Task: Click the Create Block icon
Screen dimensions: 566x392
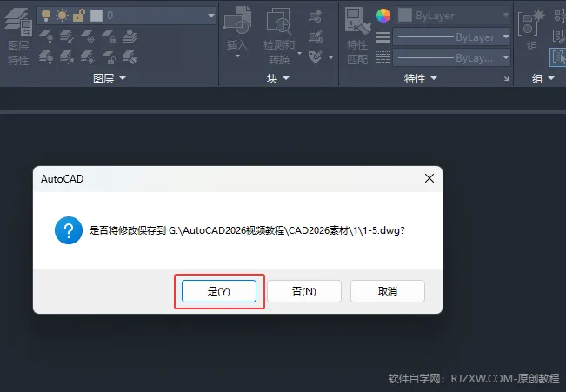Action: [316, 16]
